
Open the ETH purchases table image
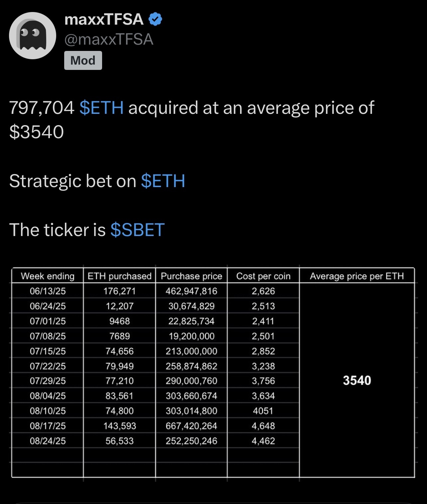point(213,373)
